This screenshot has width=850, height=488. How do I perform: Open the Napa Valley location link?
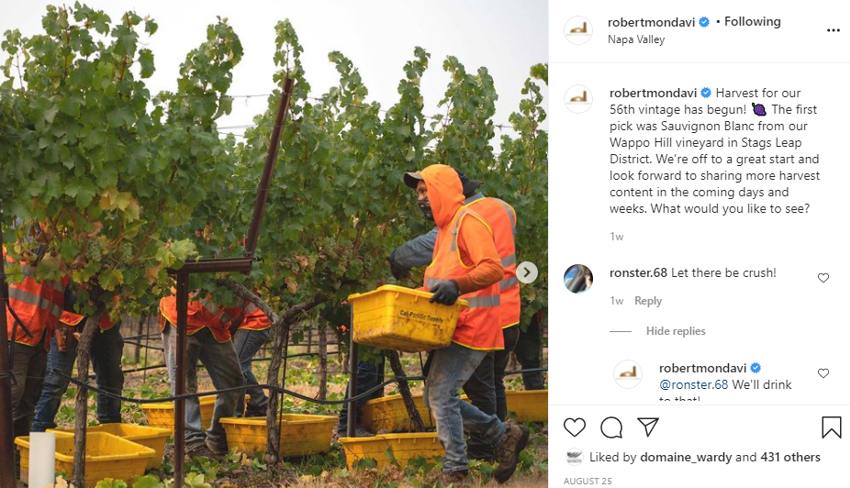pos(636,40)
